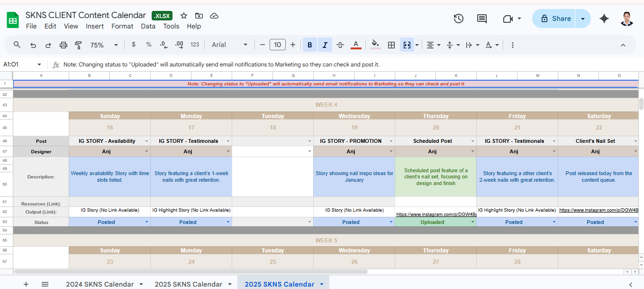
Task: Open the Format menu
Action: pos(122,26)
